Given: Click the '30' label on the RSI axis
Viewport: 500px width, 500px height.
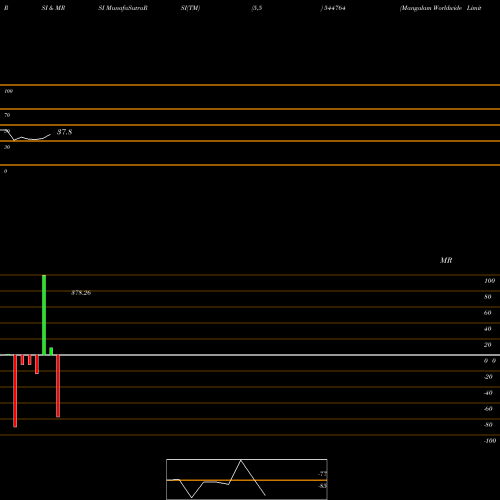Looking at the screenshot, I should click(x=7, y=147).
